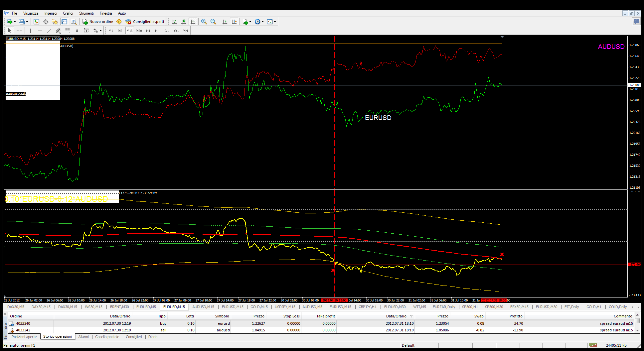Image resolution: width=644 pixels, height=351 pixels.
Task: Select the text annotation tool
Action: [x=77, y=31]
